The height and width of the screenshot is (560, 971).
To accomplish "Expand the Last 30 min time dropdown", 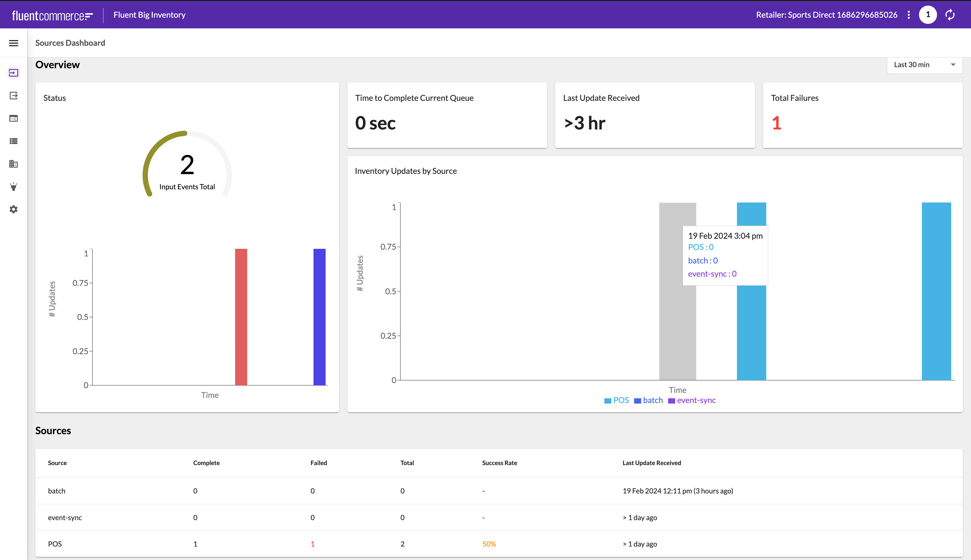I will [924, 65].
